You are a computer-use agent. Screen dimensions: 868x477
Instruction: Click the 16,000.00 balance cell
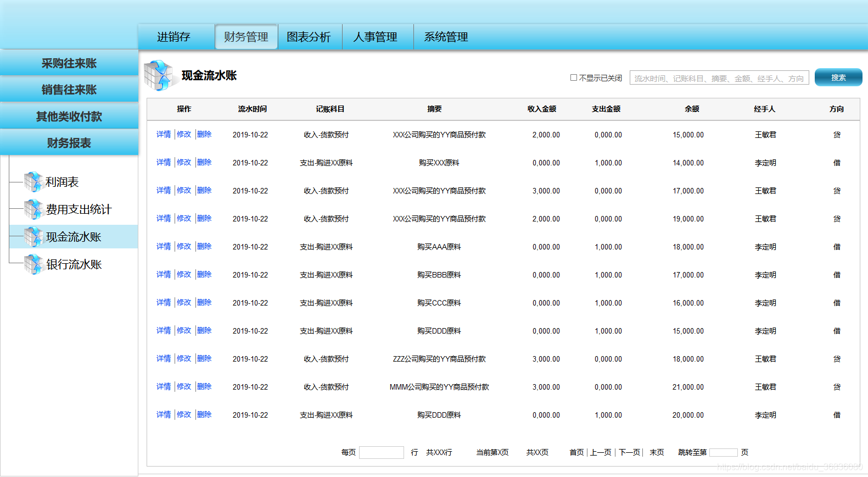688,303
